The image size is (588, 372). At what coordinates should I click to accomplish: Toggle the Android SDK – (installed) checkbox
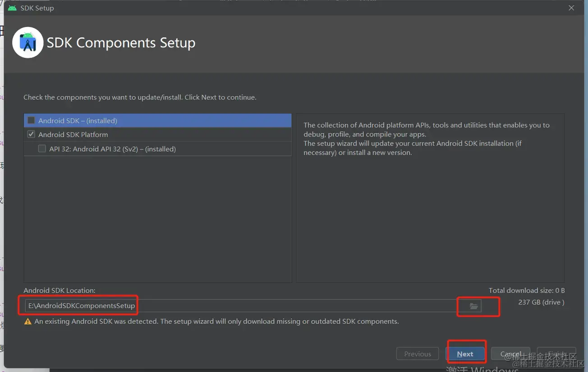pyautogui.click(x=31, y=120)
